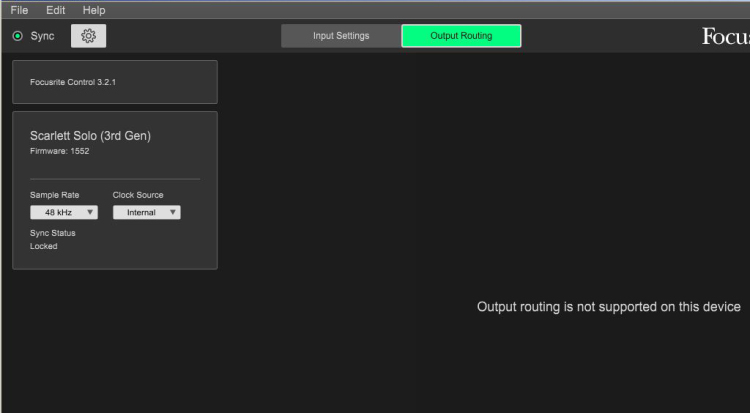Click the Firmware: 1552 text

point(58,150)
